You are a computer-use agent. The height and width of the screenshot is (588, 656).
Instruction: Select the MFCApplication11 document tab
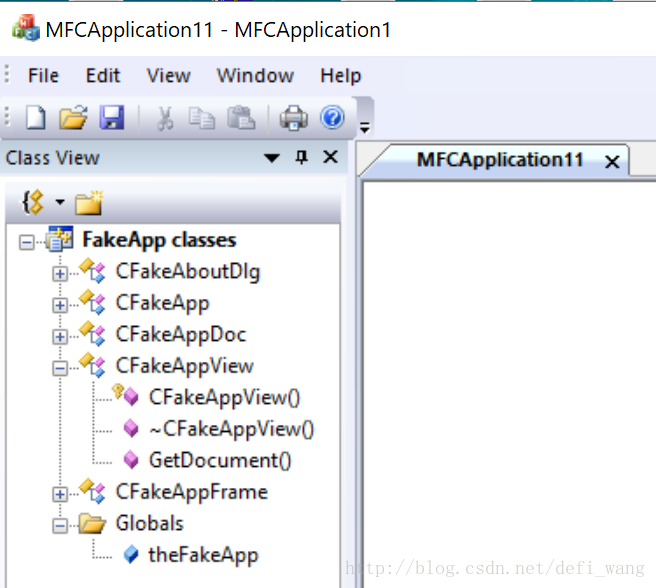pyautogui.click(x=500, y=160)
